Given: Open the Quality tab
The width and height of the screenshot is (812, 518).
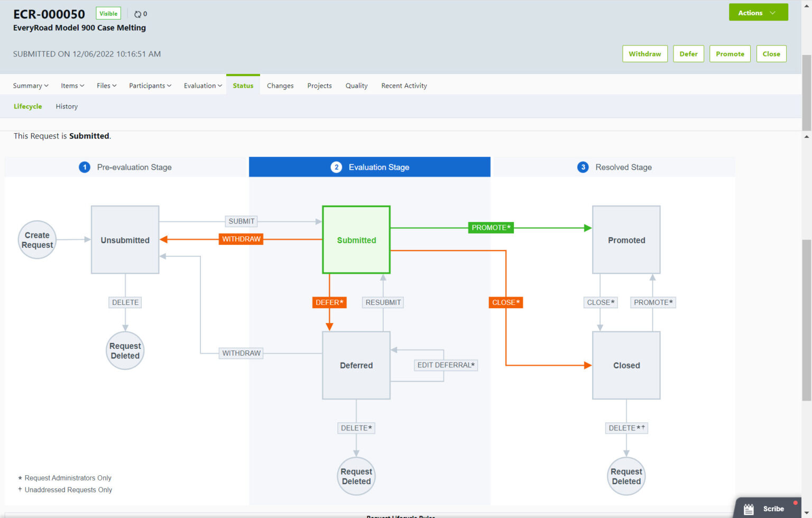Looking at the screenshot, I should (x=356, y=85).
